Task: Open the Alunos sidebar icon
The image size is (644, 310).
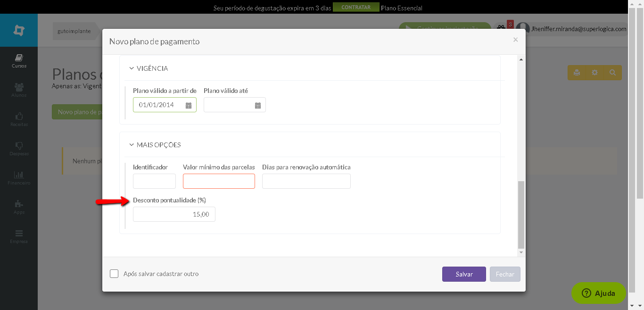Action: (x=19, y=87)
